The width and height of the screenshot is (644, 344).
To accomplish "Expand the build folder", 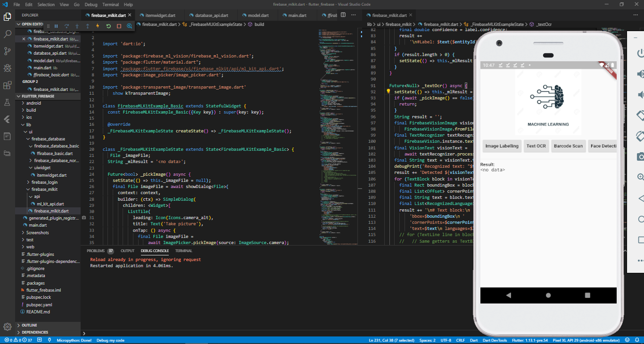I will point(31,110).
